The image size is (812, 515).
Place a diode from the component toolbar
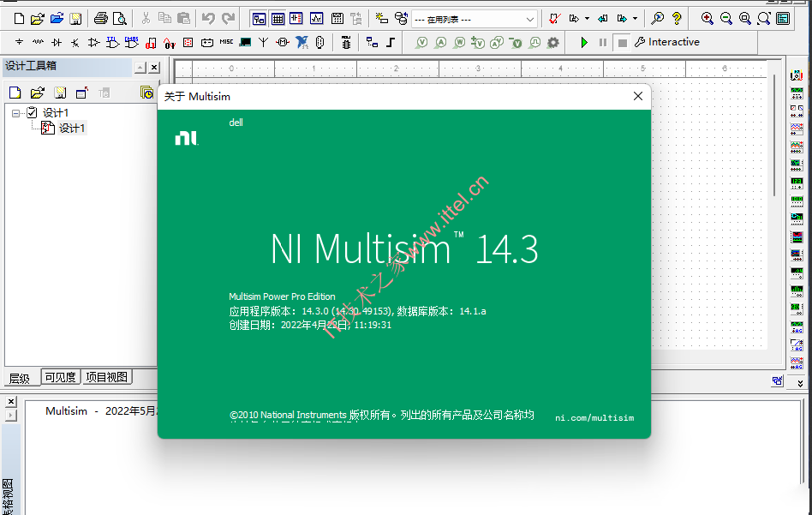[57, 42]
